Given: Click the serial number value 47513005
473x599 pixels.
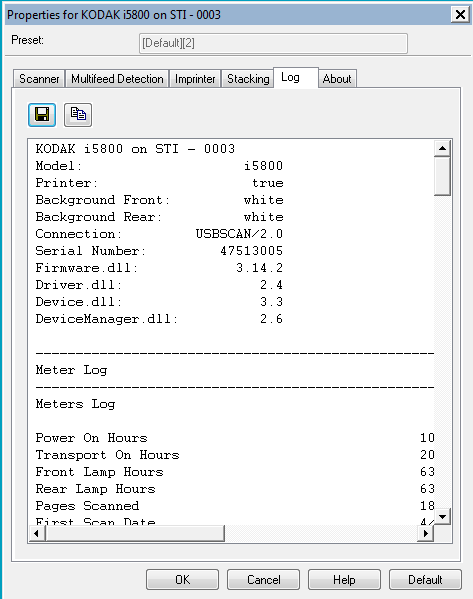Looking at the screenshot, I should (252, 251).
